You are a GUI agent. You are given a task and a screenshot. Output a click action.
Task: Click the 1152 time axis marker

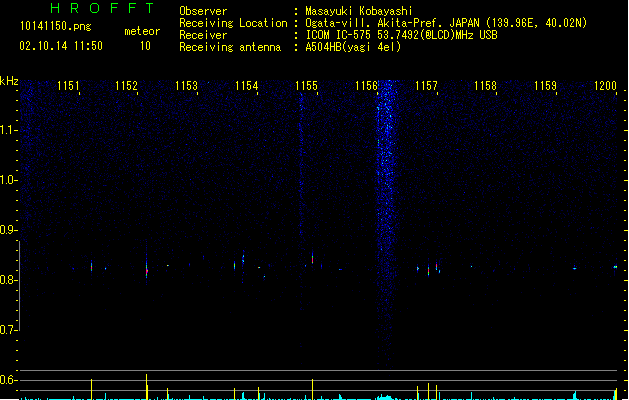[126, 86]
